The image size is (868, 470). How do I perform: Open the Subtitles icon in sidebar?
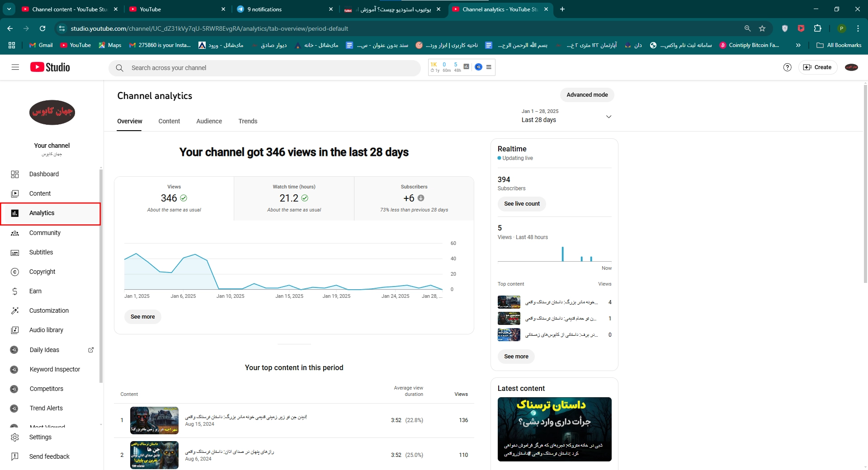coord(15,253)
